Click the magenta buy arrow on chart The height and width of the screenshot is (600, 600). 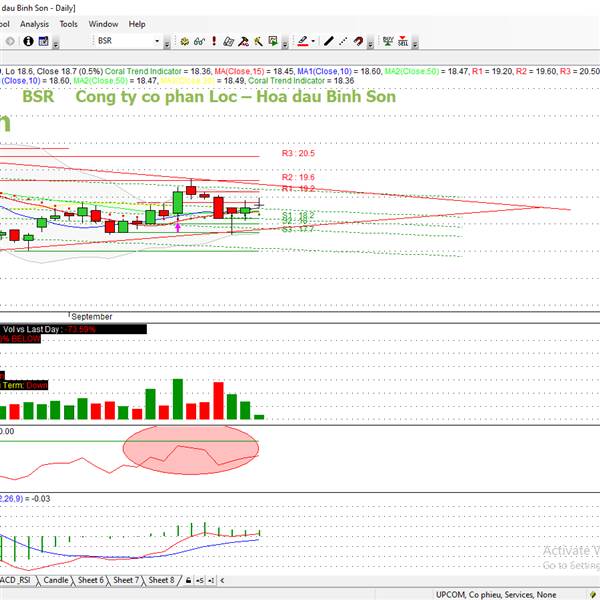pyautogui.click(x=178, y=227)
